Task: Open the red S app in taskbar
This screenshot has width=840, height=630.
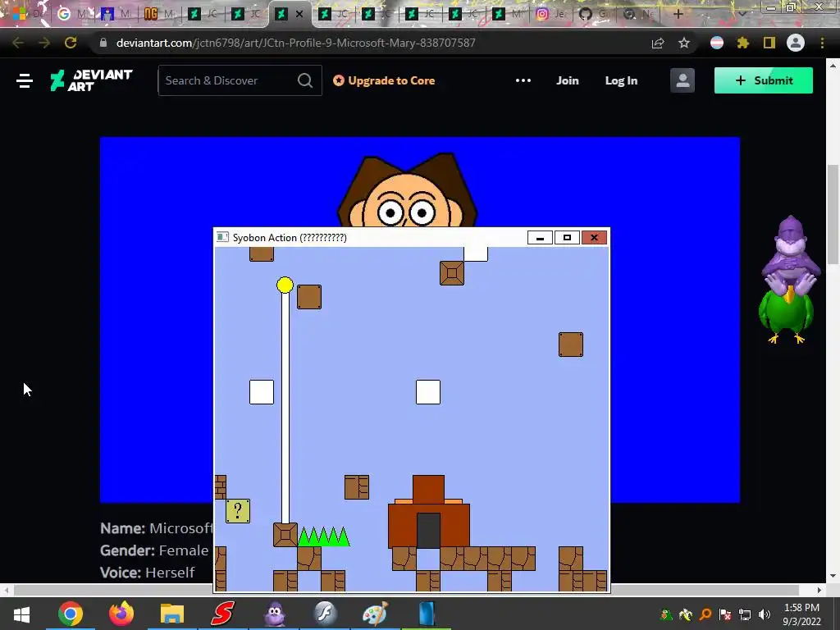Action: (222, 614)
